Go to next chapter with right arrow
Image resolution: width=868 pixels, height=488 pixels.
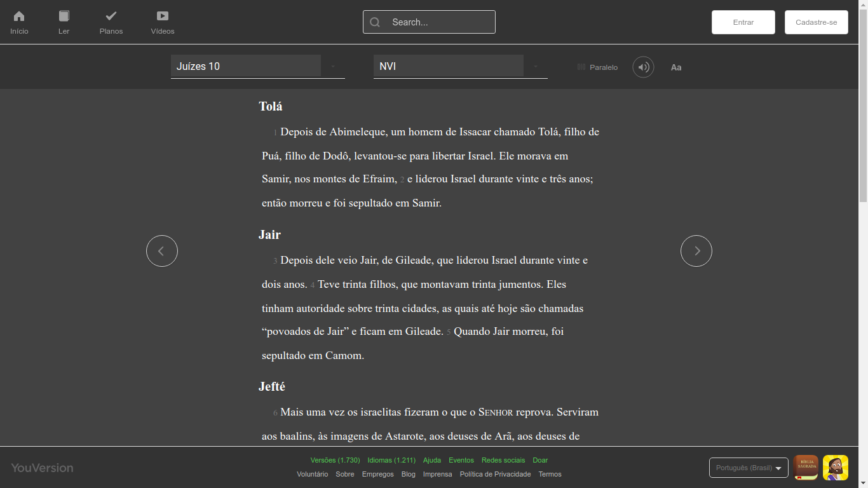(x=696, y=251)
